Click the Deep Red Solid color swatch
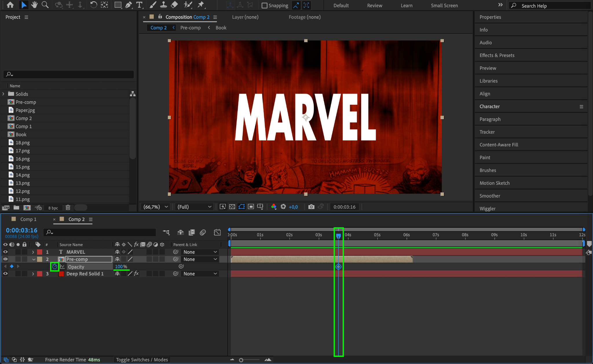593x364 pixels. pyautogui.click(x=61, y=273)
